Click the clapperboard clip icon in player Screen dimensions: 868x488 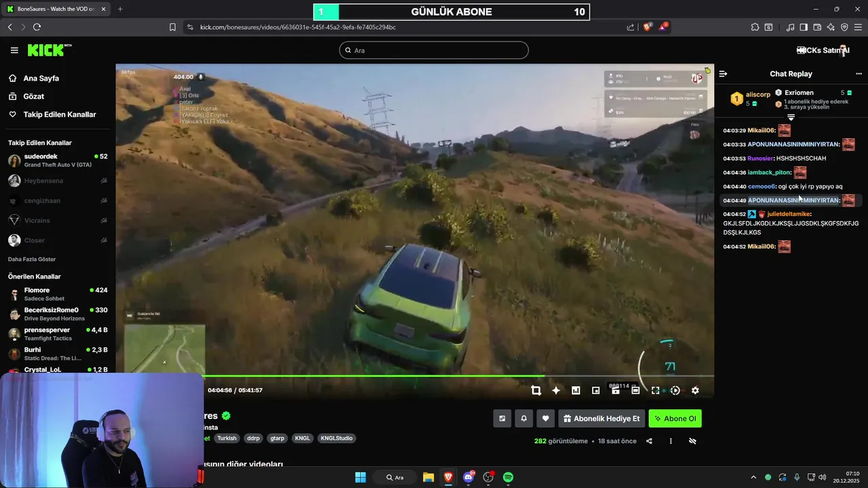(x=616, y=390)
